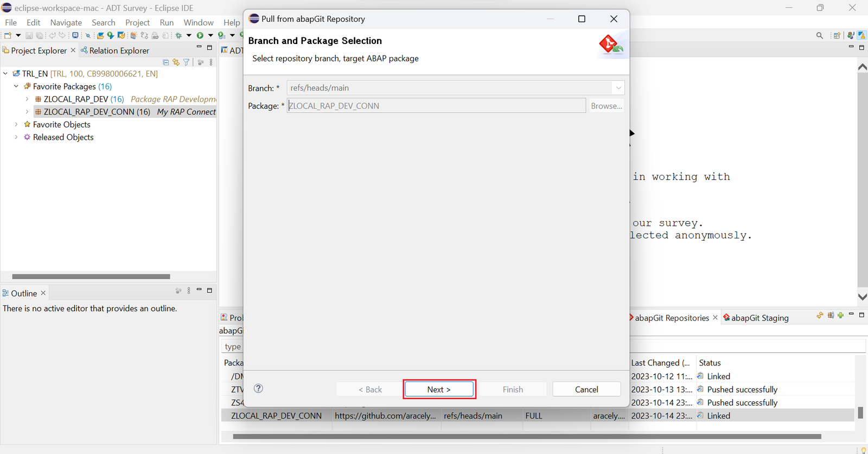Switch to the abapGit Staging tab

pos(756,318)
